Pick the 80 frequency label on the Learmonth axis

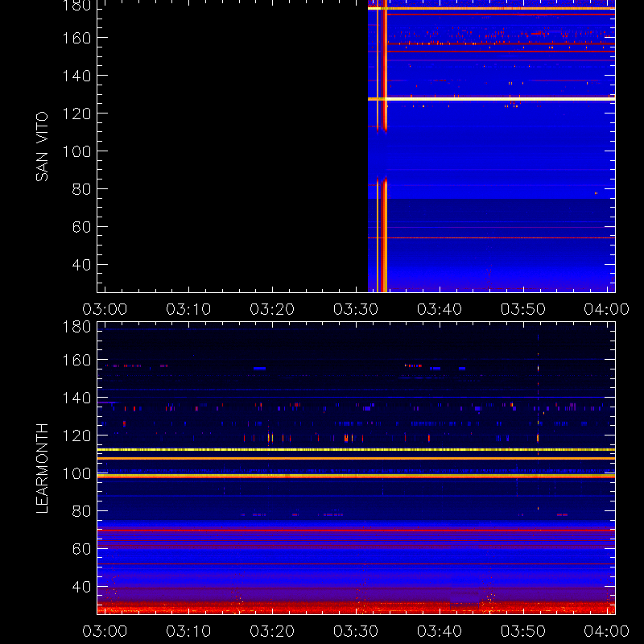coord(81,511)
